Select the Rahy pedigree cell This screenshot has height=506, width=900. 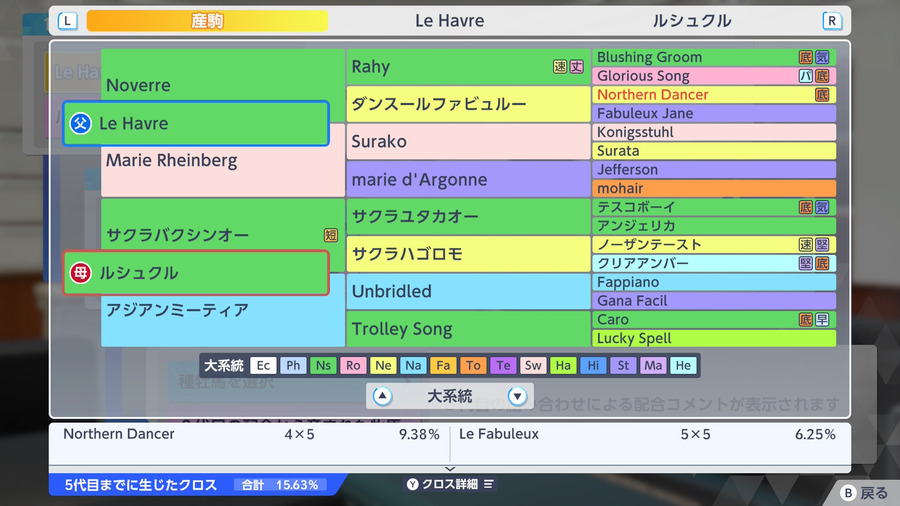[468, 67]
